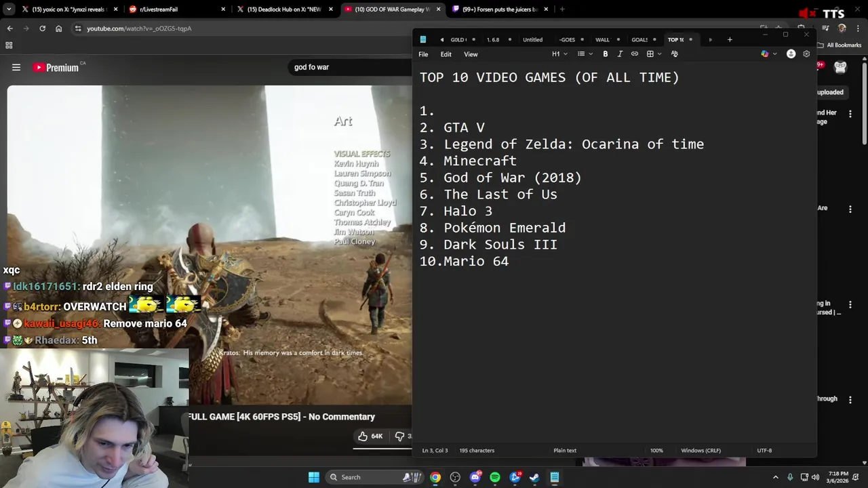
Task: Open the table dropdown in Notepad toolbar
Action: 654,54
